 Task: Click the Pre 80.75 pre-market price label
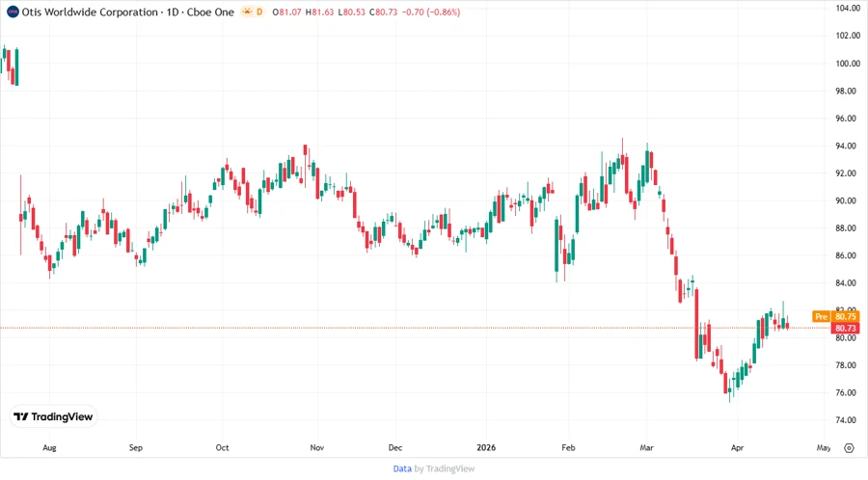pos(836,316)
